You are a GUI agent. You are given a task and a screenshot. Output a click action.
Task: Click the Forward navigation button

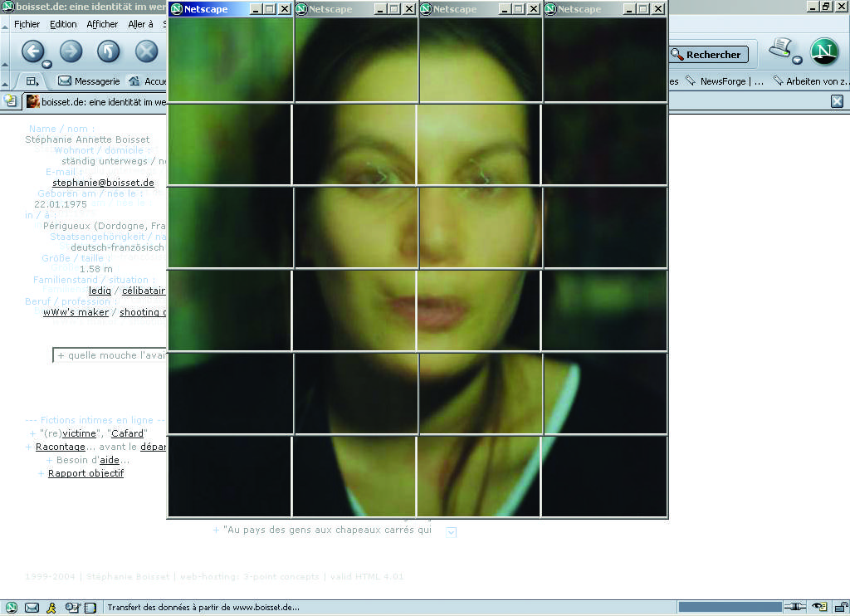71,51
